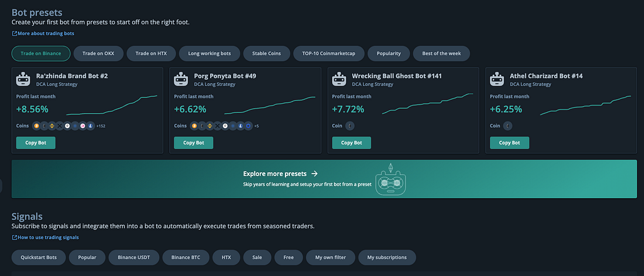Show Free signals
The width and height of the screenshot is (644, 276).
click(289, 258)
